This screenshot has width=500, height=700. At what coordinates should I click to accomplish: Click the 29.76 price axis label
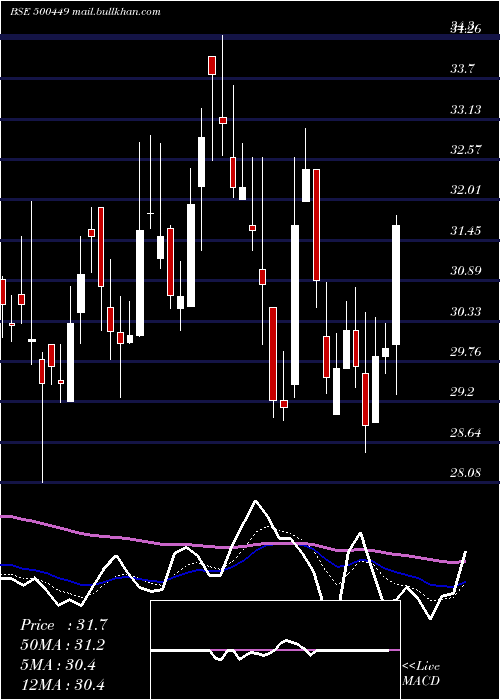pos(466,352)
